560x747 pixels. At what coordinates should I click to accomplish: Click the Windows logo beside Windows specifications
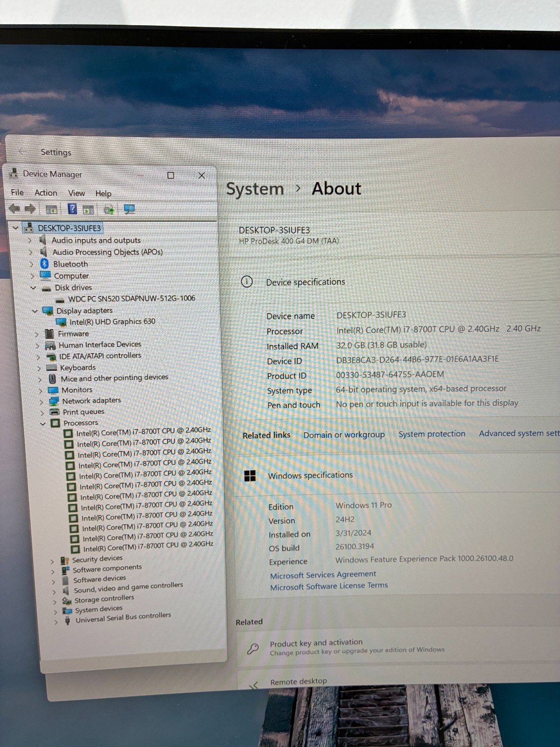(250, 476)
